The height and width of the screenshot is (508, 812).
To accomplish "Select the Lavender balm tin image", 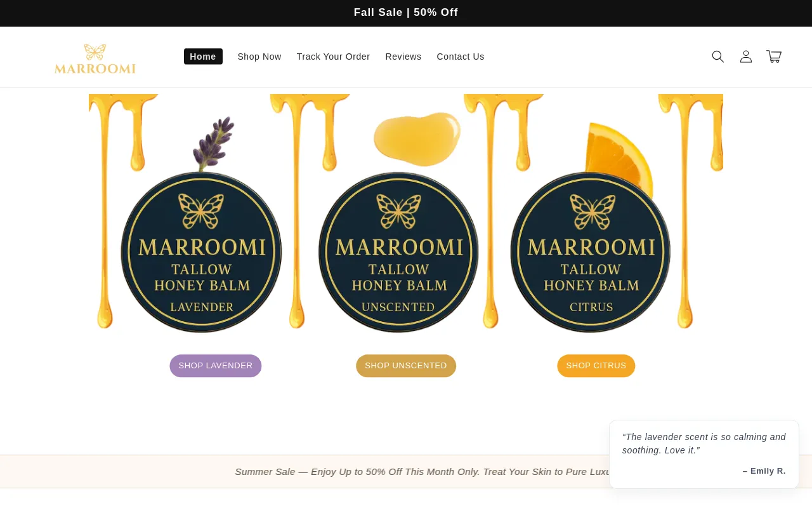I will tap(201, 252).
